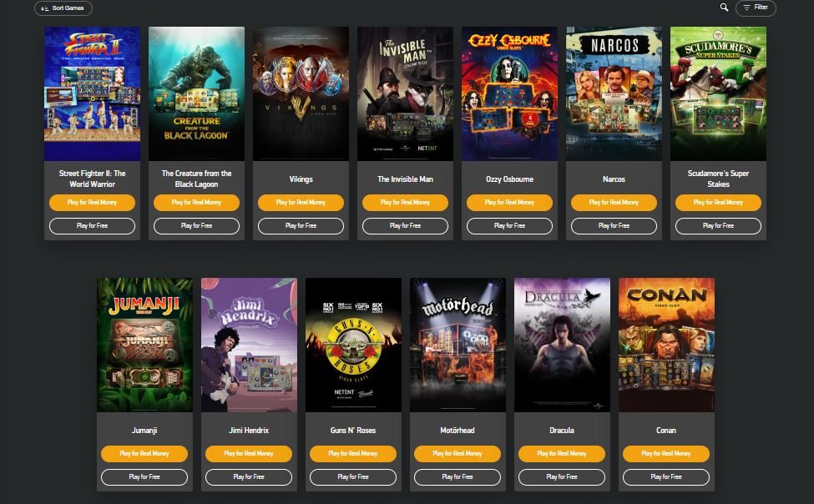Screen dimensions: 814x504
Task: Play Jimi Hendrix for real money
Action: tap(249, 454)
